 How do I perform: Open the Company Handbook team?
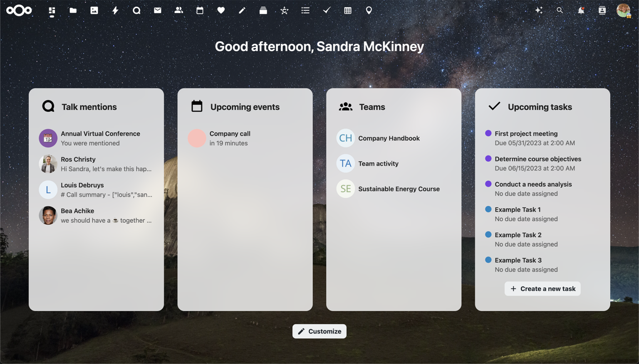click(x=389, y=138)
